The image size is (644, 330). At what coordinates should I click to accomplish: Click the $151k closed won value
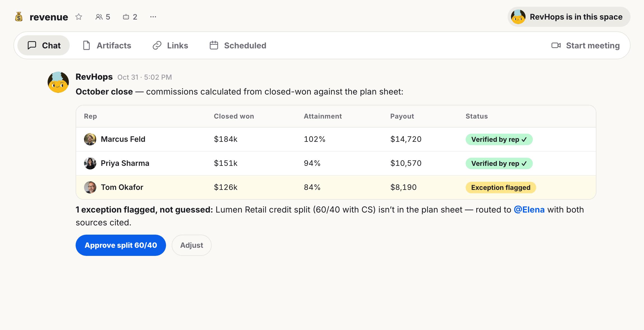[226, 163]
